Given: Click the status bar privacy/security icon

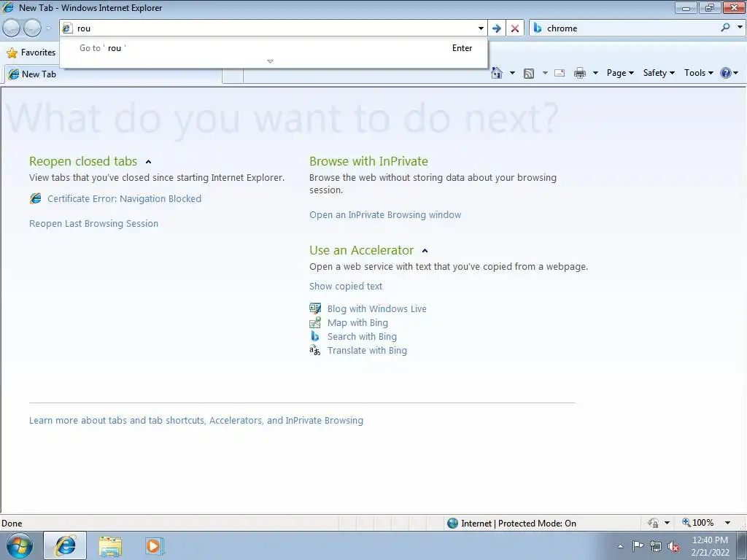Looking at the screenshot, I should tap(653, 523).
